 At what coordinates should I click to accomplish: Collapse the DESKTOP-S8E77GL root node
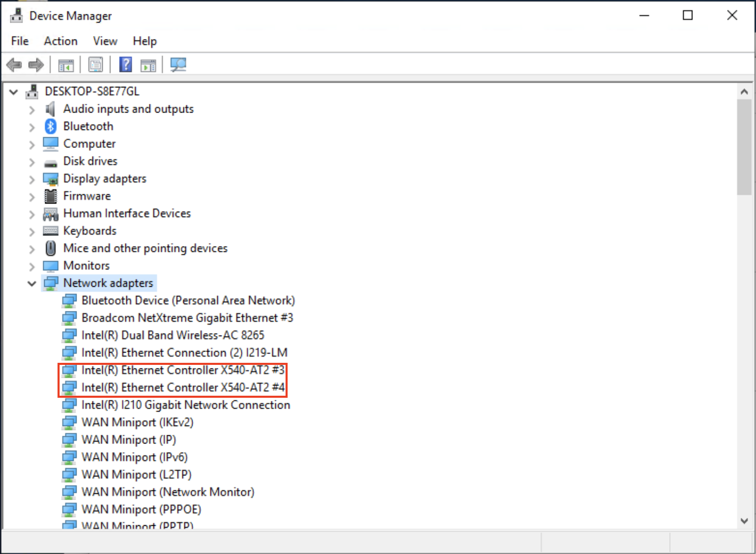(14, 92)
